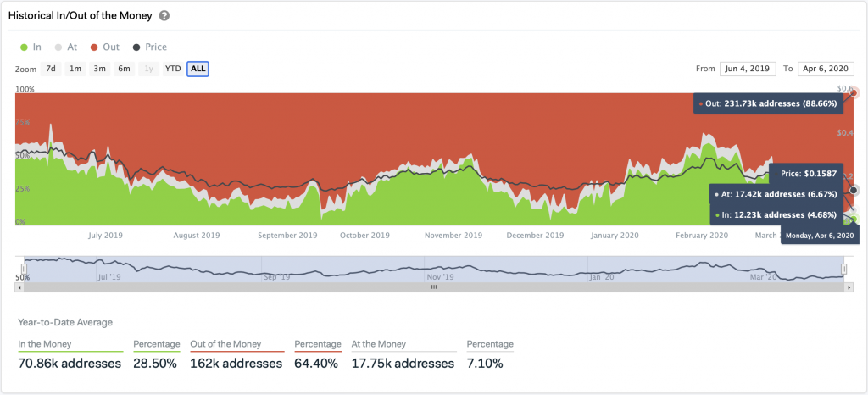Click the 'February 2020' axis label
Image resolution: width=868 pixels, height=395 pixels.
702,235
